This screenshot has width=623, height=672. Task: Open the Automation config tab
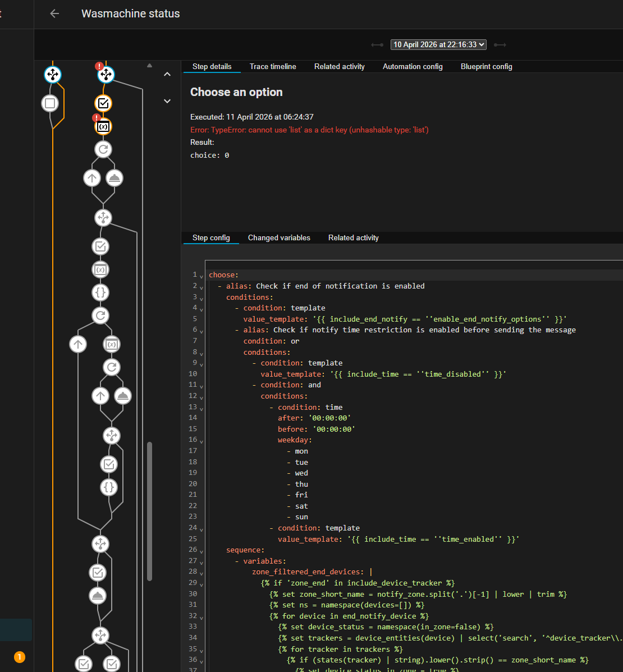[x=413, y=67]
